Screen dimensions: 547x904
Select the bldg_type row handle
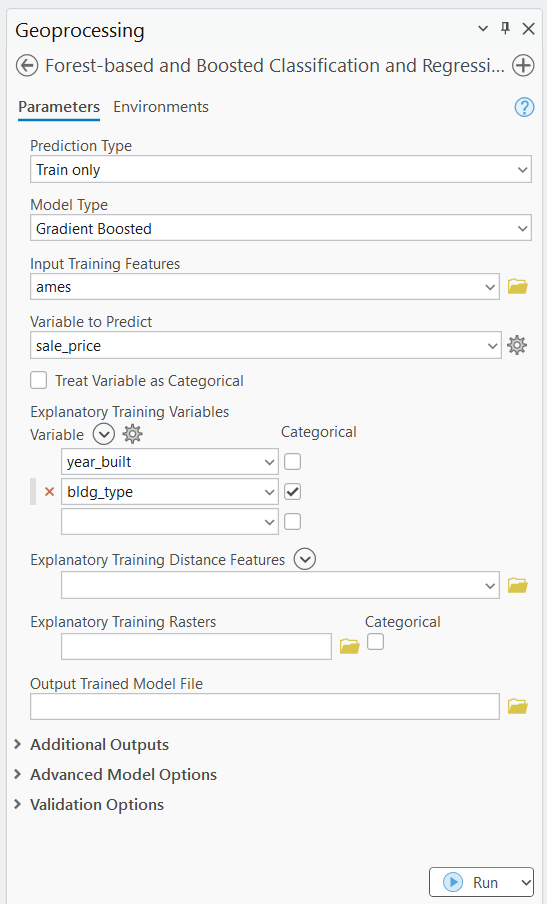pos(33,492)
